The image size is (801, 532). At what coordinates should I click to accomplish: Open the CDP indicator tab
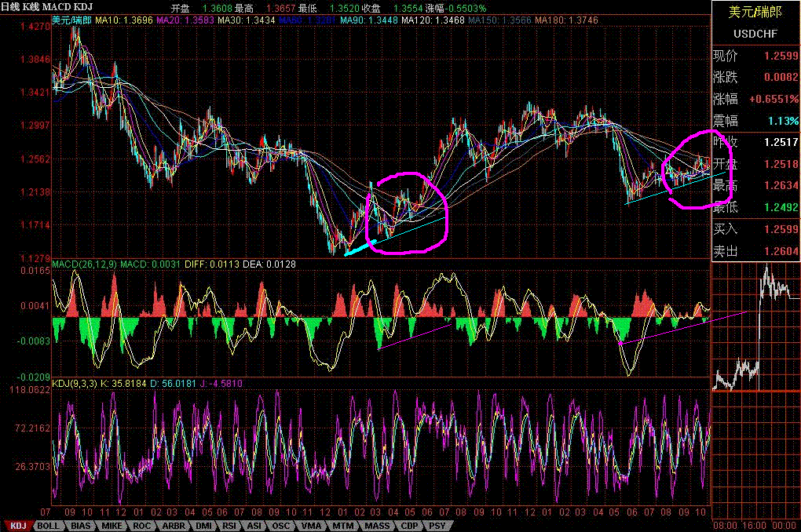coord(409,526)
